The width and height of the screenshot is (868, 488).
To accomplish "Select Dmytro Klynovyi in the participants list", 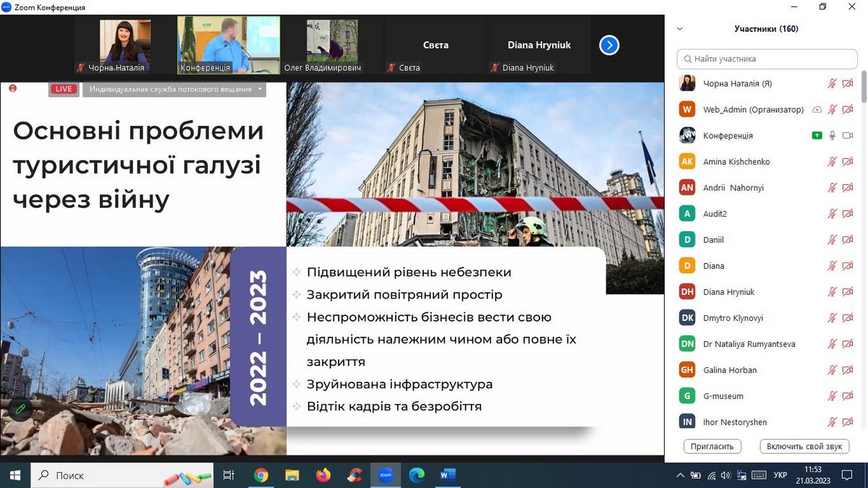I will 733,318.
